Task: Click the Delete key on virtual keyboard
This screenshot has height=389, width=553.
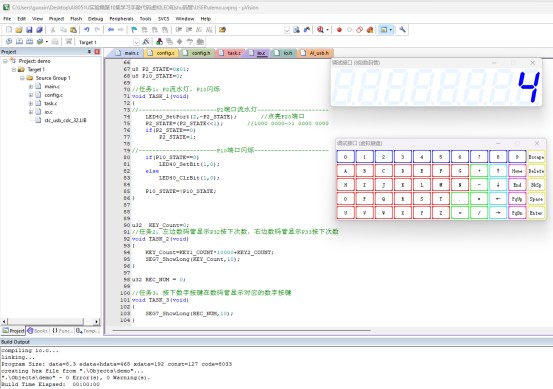Action: click(x=536, y=171)
